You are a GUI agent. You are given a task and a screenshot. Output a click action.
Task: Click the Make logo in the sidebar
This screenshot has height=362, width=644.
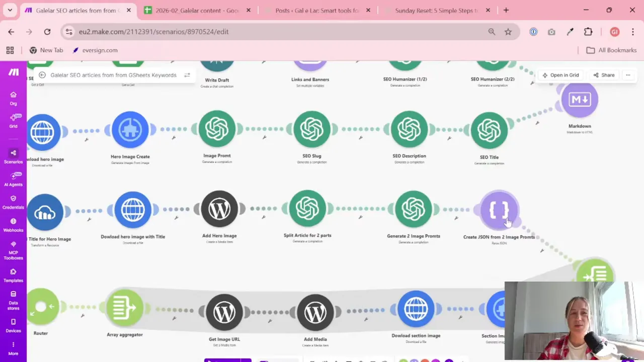(x=14, y=72)
